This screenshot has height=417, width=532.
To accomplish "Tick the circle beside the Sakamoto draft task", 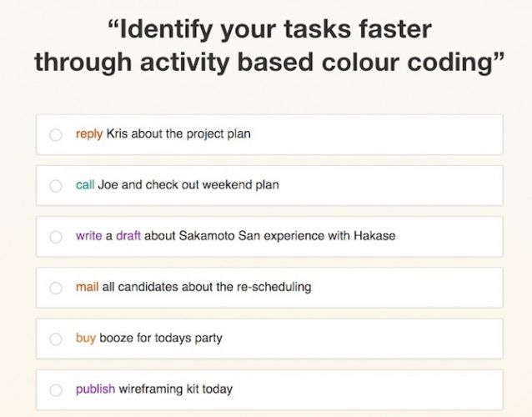I will pyautogui.click(x=56, y=237).
